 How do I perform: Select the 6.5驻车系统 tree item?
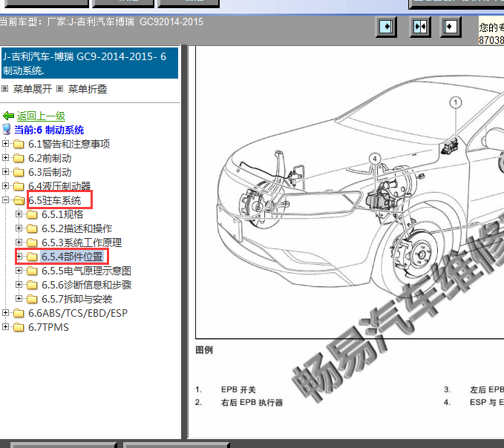click(x=55, y=200)
